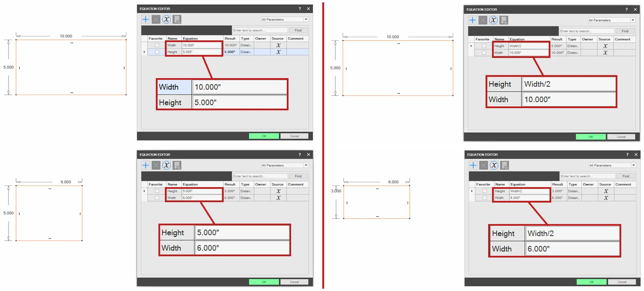Click circled x icon, Height 5.000", Width 6.000" editor
This screenshot has height=291, width=644.
point(166,165)
